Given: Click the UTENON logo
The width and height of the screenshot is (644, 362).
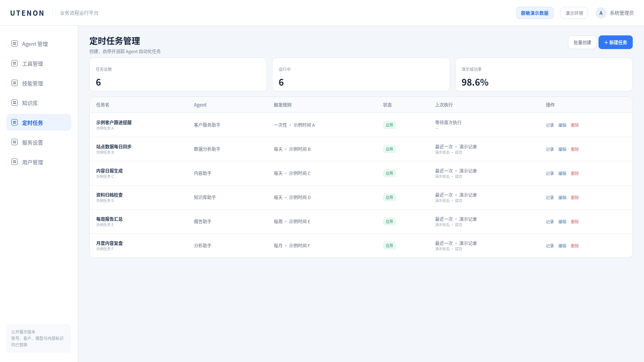Looking at the screenshot, I should [27, 13].
